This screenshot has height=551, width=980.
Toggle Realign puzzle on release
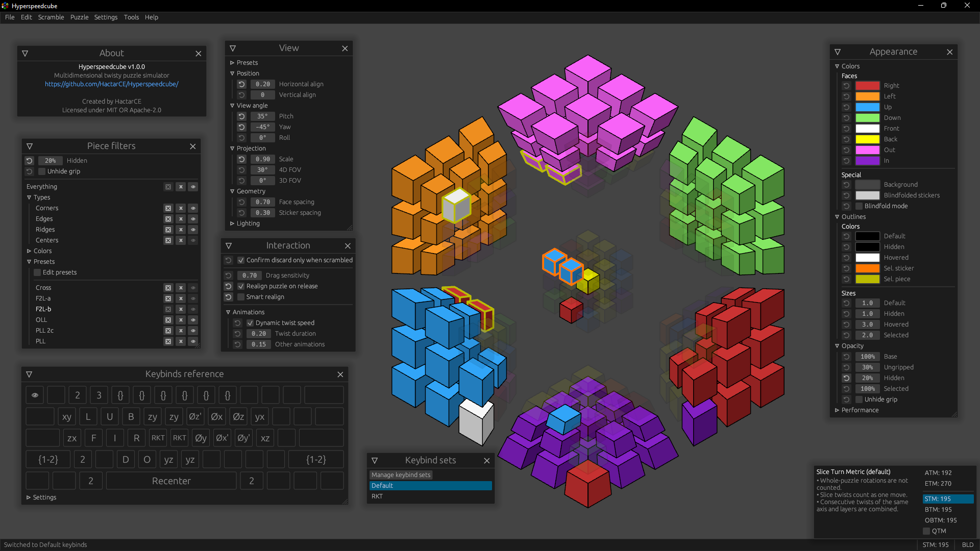(241, 286)
